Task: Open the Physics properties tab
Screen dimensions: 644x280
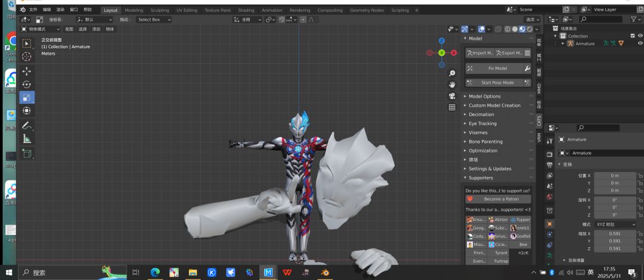Action: click(x=550, y=235)
